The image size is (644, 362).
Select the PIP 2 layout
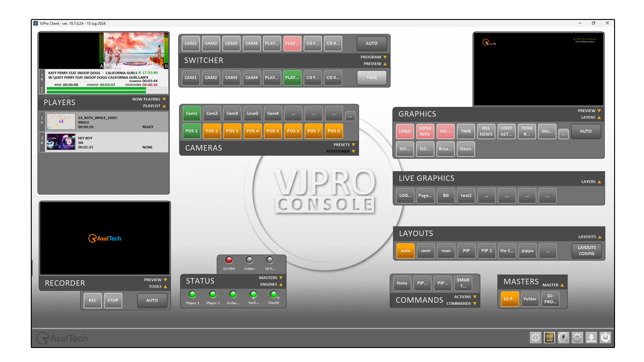tap(486, 251)
